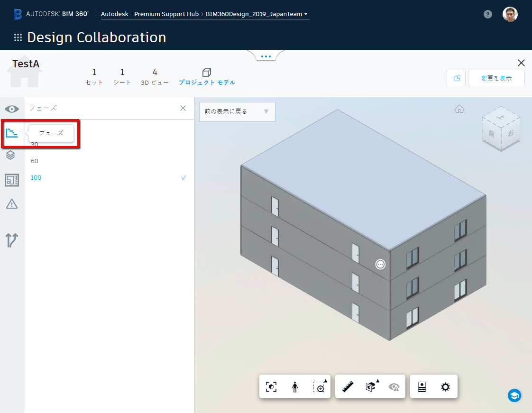The image size is (532, 413).
Task: Click the branching arrows icon in sidebar
Action: click(11, 240)
